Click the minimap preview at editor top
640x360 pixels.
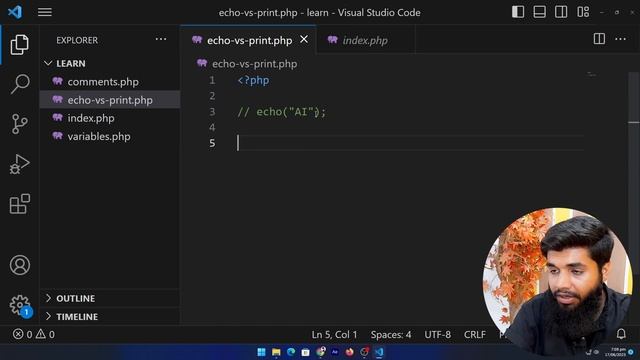[592, 75]
